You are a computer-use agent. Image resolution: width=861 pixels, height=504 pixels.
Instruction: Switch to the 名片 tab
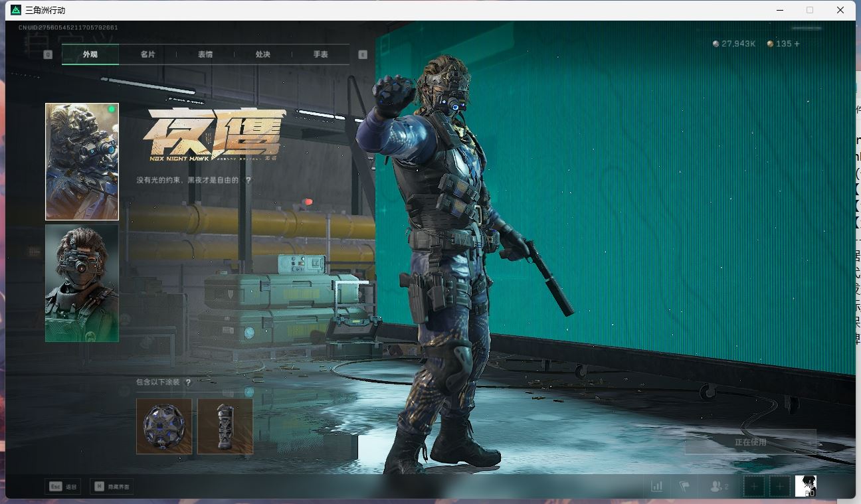coord(147,54)
